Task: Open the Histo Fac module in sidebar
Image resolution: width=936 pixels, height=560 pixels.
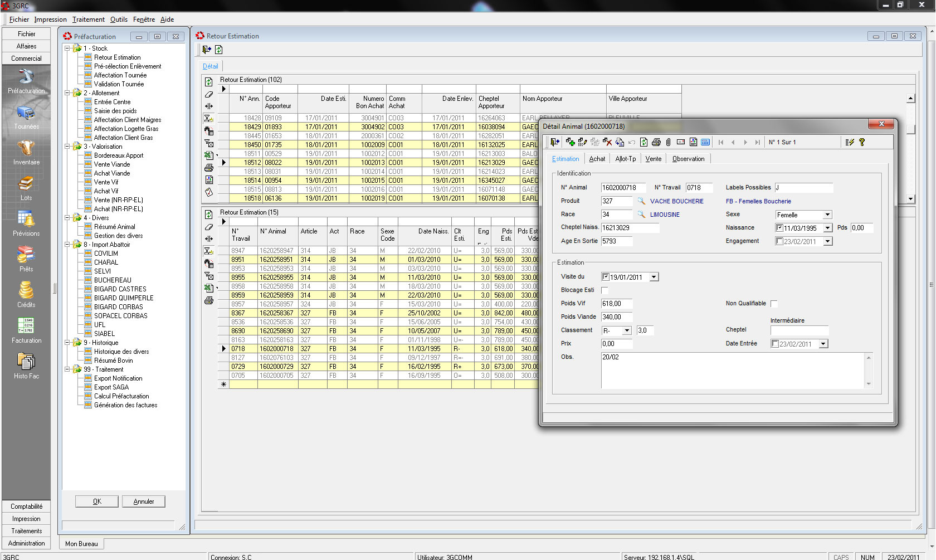Action: coord(26,367)
